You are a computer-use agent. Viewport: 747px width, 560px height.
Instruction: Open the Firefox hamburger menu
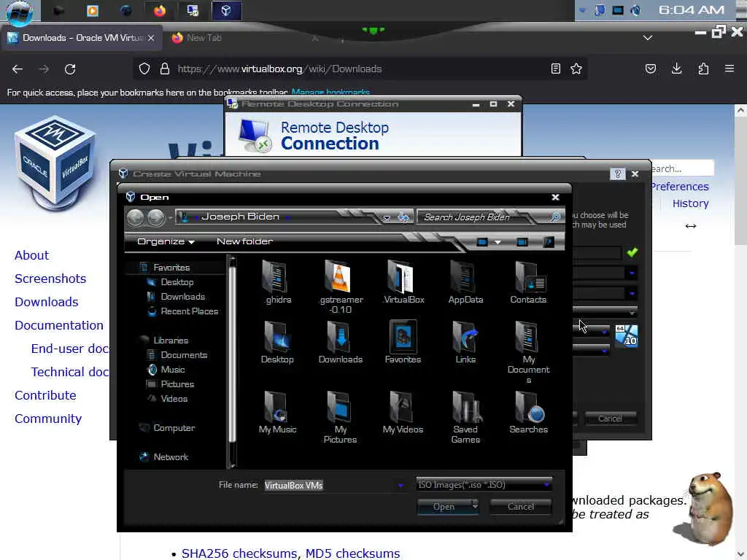729,69
